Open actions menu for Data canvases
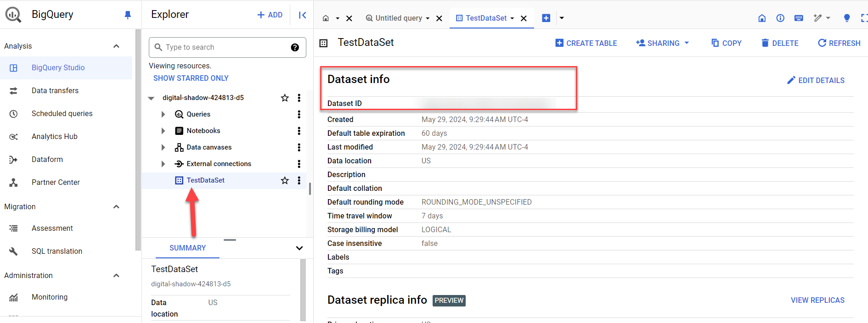 tap(299, 147)
